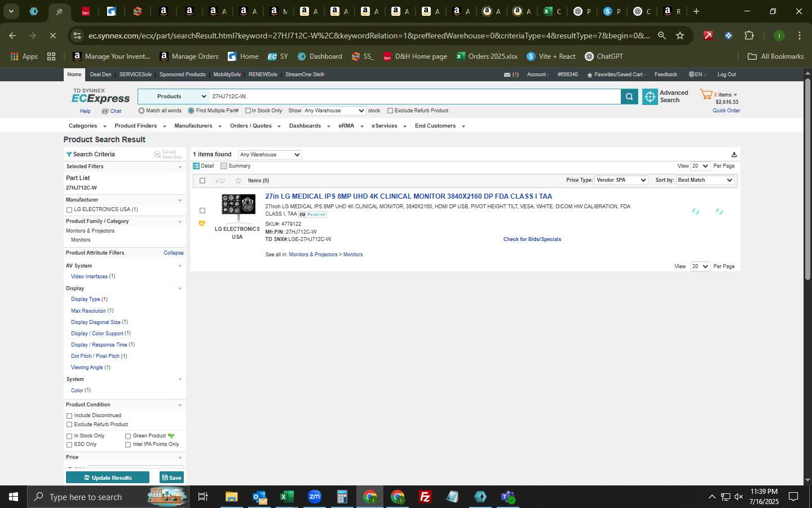
Task: Open eServices menu
Action: 389,126
